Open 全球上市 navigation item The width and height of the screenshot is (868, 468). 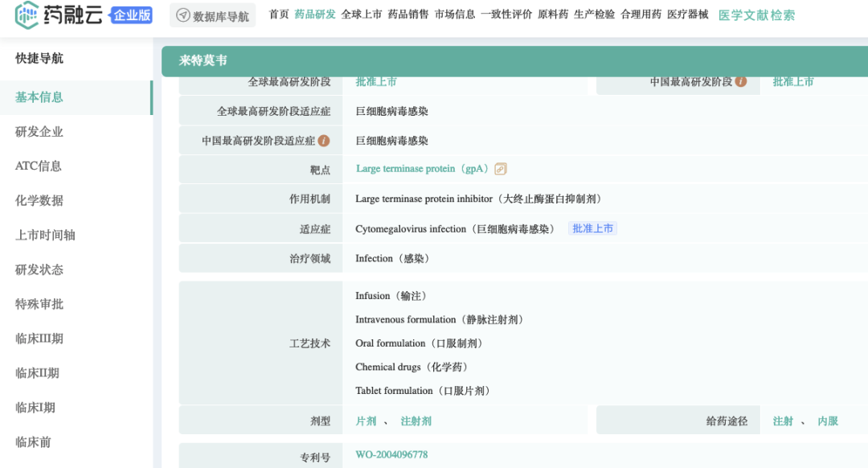tap(362, 14)
